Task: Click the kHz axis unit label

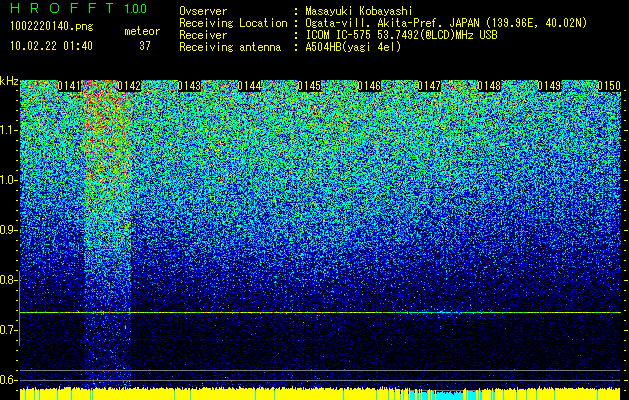Action: [9, 81]
